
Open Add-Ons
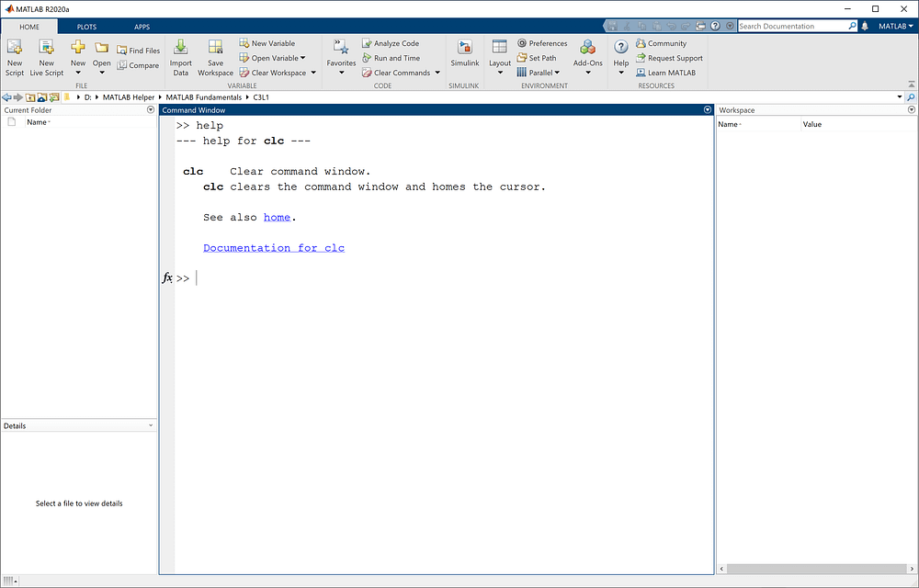[588, 57]
